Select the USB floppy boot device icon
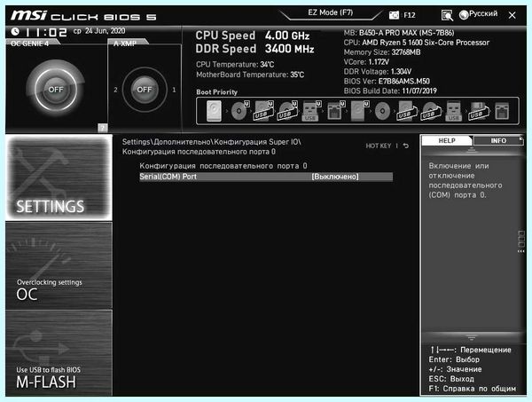 pos(478,111)
